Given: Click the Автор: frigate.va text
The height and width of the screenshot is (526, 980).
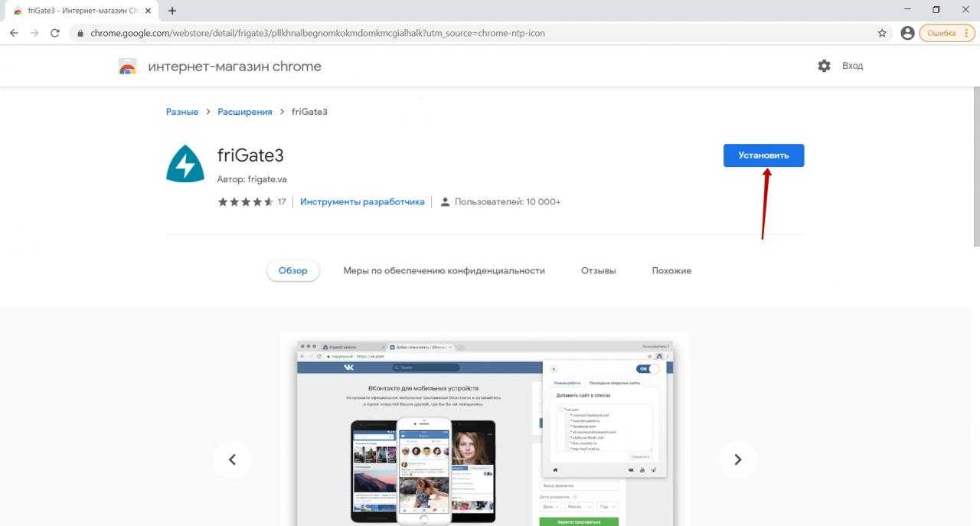Looking at the screenshot, I should click(x=252, y=179).
